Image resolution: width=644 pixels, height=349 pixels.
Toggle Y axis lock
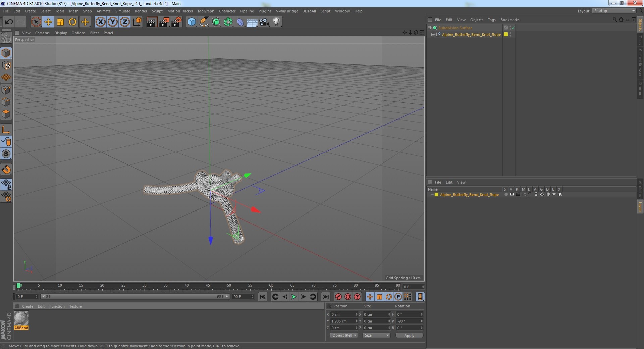tap(113, 22)
